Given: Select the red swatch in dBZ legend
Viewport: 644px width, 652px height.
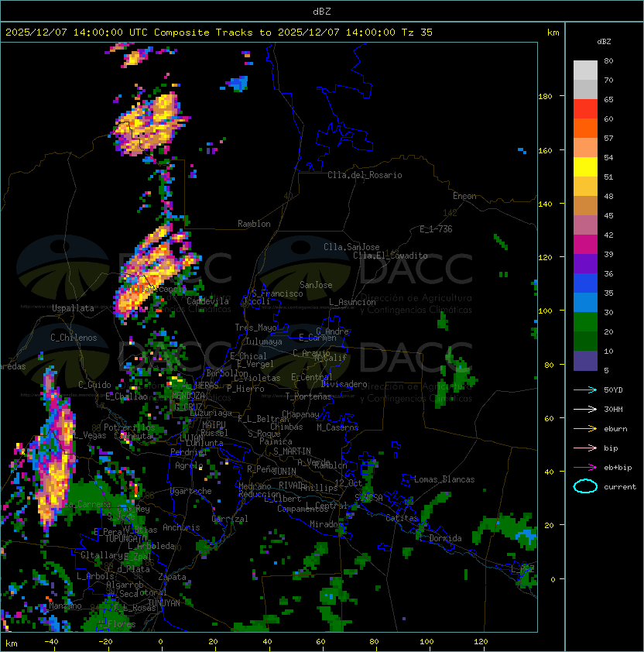Looking at the screenshot, I should click(585, 109).
